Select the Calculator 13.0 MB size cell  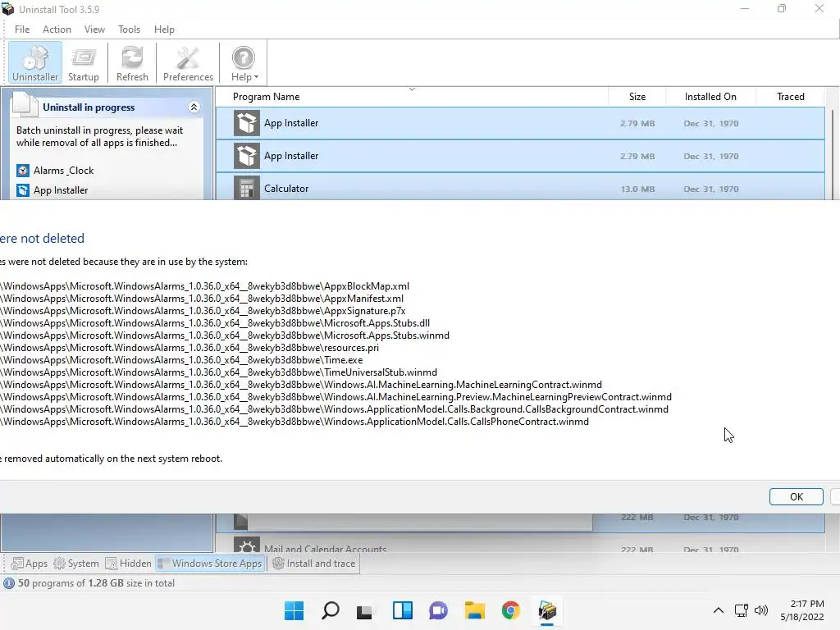[x=637, y=189]
